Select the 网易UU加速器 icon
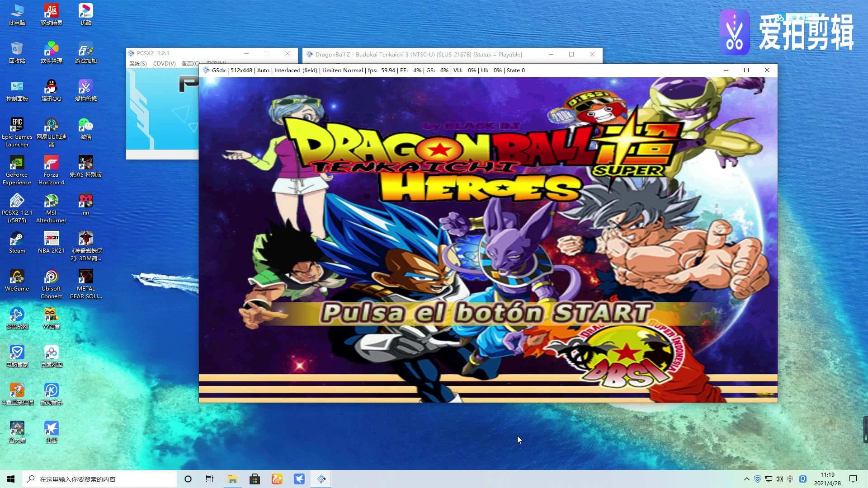Image resolution: width=868 pixels, height=488 pixels. tap(51, 132)
